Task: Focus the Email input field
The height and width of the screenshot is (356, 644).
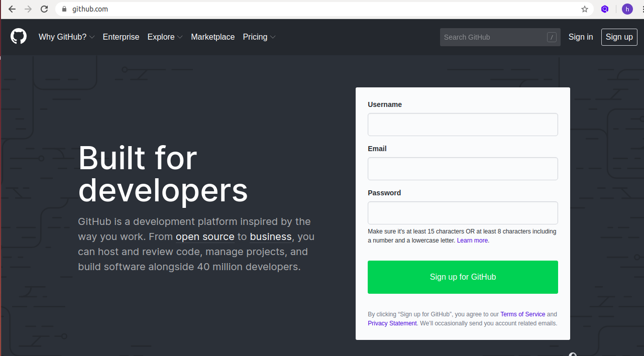Action: pyautogui.click(x=463, y=169)
